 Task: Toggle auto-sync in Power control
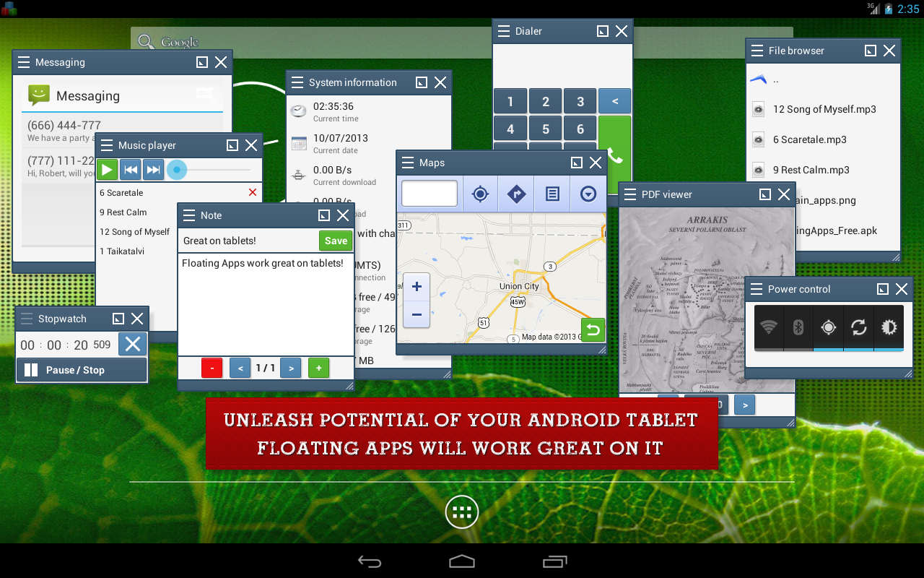click(x=858, y=329)
